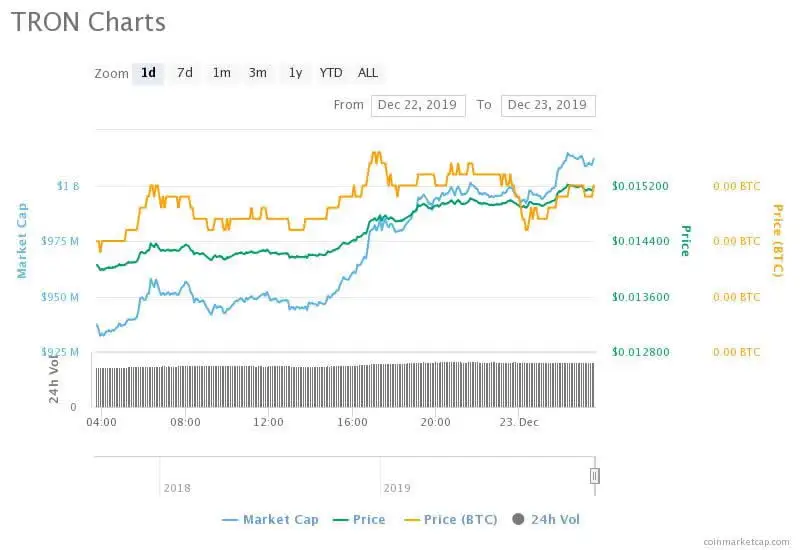Select the 1d zoom range

[148, 73]
